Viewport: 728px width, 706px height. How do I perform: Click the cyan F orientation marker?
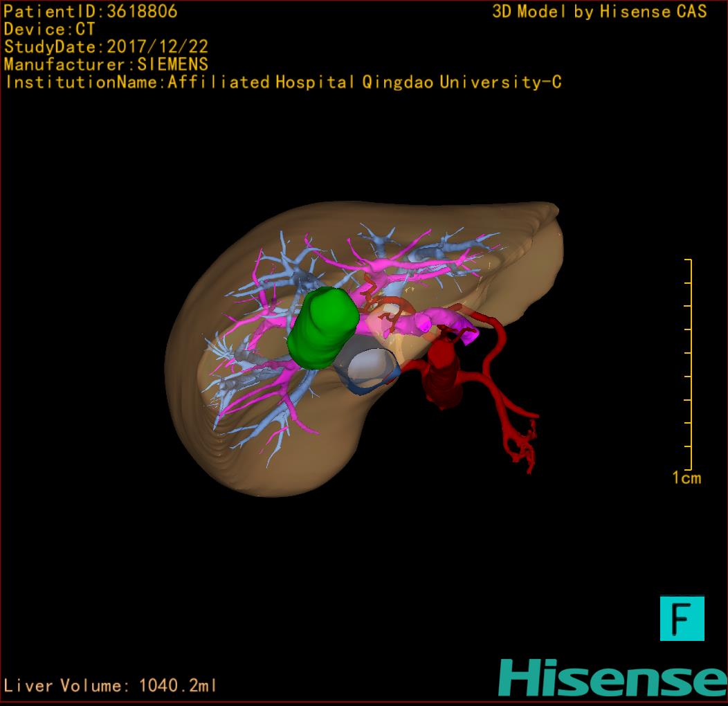[682, 618]
